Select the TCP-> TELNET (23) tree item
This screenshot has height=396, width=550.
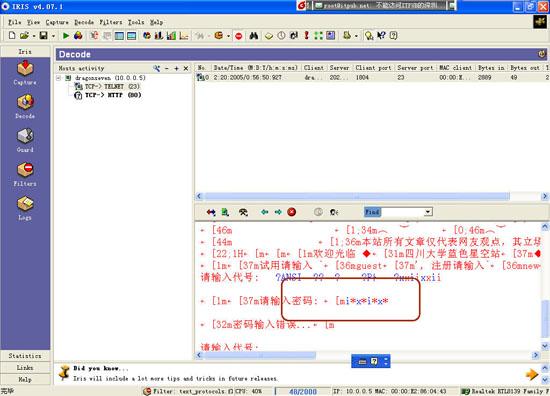pyautogui.click(x=107, y=86)
